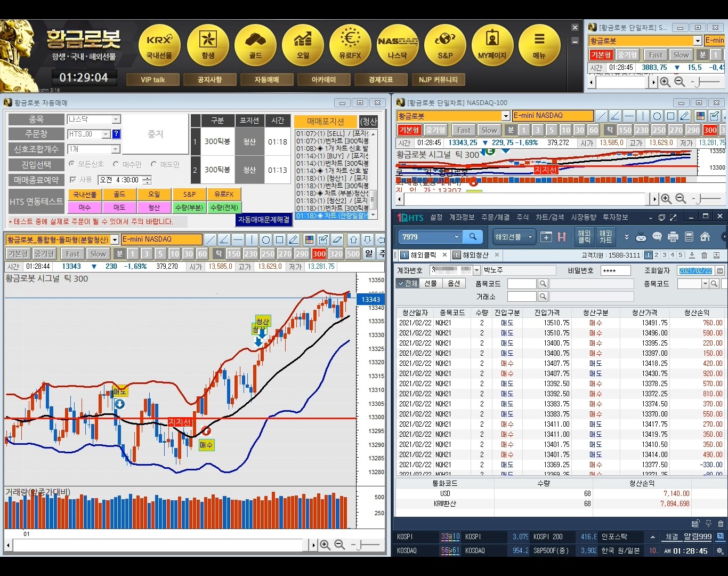Open the KRX 국내선물 gold icon
The image size is (728, 576).
pos(159,46)
